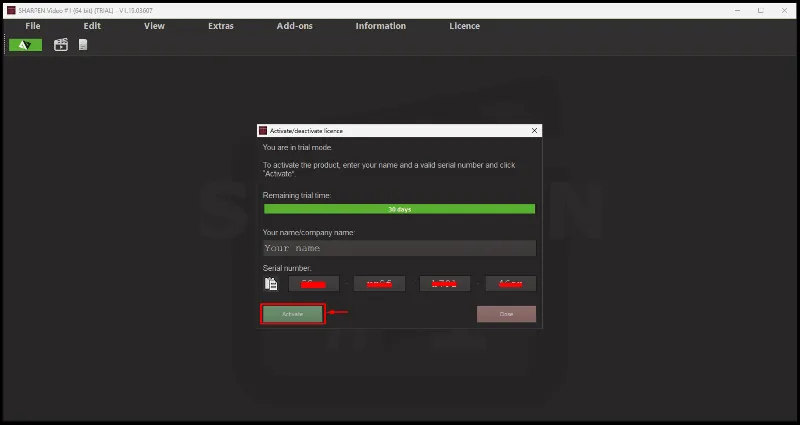Maximize the SHARPEN Video main window
Screen dimensions: 800x425
(760, 10)
